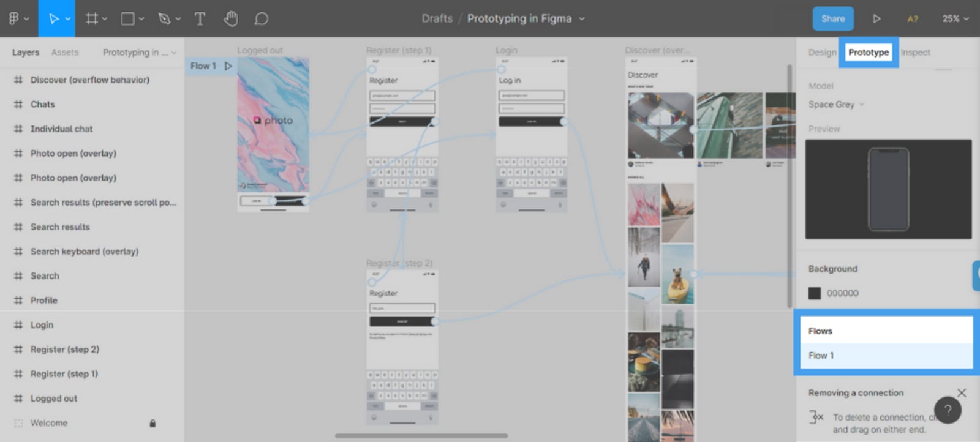Select Flow 1 in Flows list
Screen dimensions: 980x442
click(886, 356)
